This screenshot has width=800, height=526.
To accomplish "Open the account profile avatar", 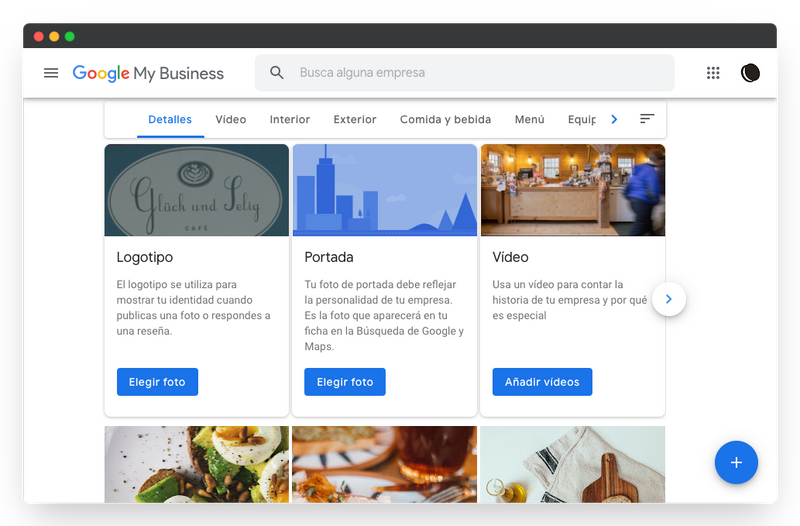I will coord(751,73).
